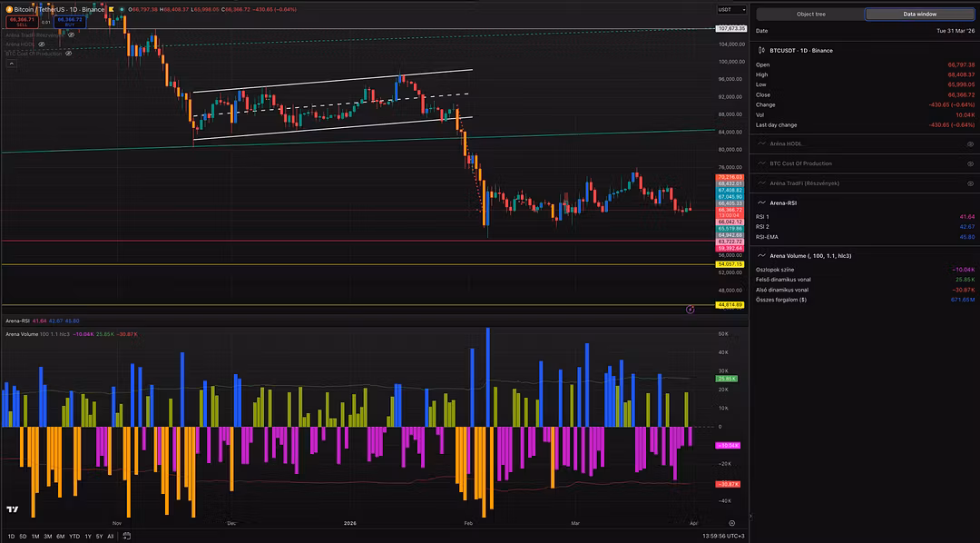Open the go to date calendar icon

tap(127, 536)
